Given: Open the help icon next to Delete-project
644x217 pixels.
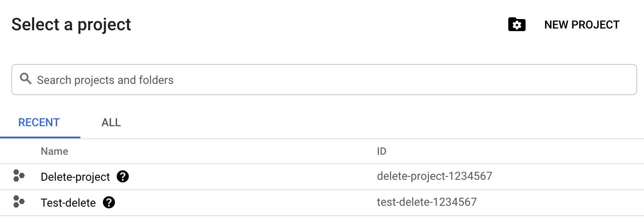Looking at the screenshot, I should coord(123,176).
